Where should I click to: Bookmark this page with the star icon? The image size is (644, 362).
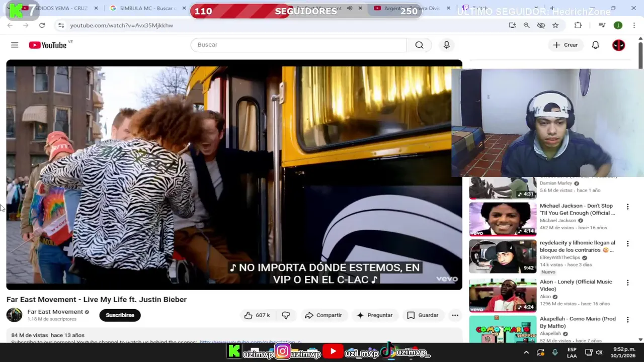click(555, 25)
